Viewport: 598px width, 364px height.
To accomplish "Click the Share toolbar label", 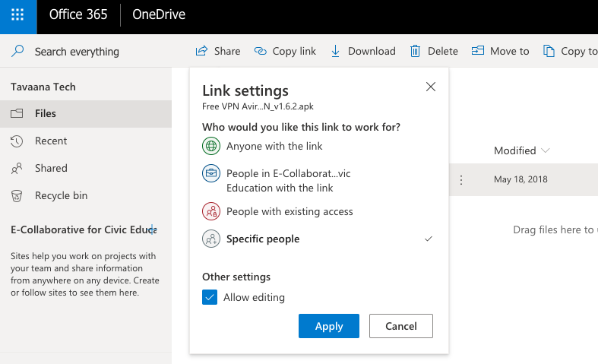I will coord(227,51).
